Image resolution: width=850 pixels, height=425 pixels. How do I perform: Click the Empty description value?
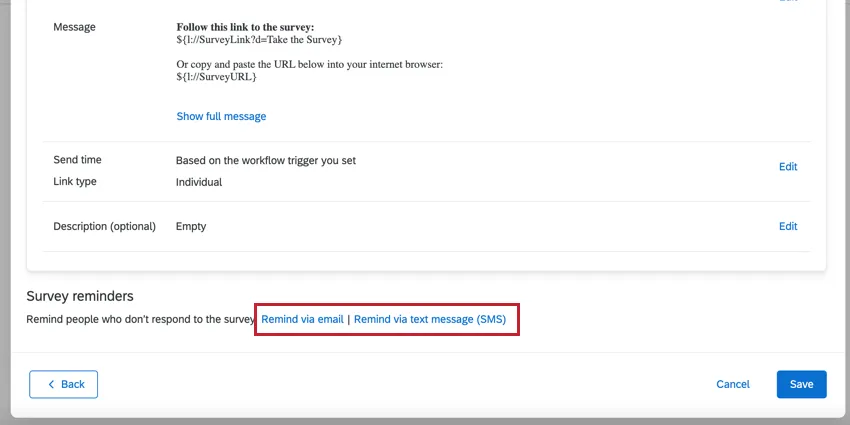[190, 226]
